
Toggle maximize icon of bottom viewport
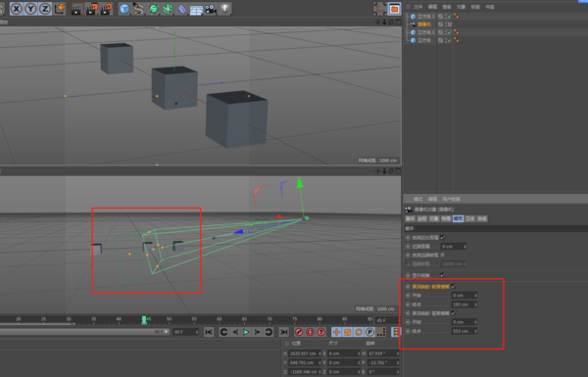[398, 171]
